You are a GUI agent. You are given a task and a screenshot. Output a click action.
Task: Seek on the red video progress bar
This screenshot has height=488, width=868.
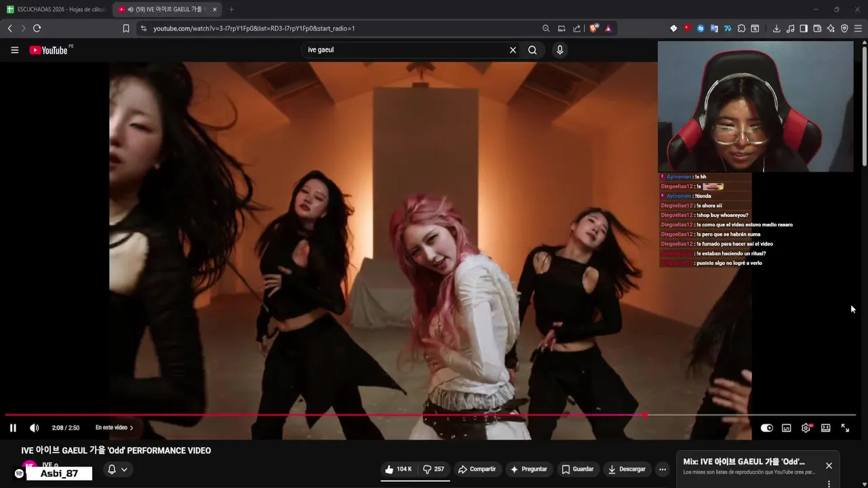[x=430, y=415]
